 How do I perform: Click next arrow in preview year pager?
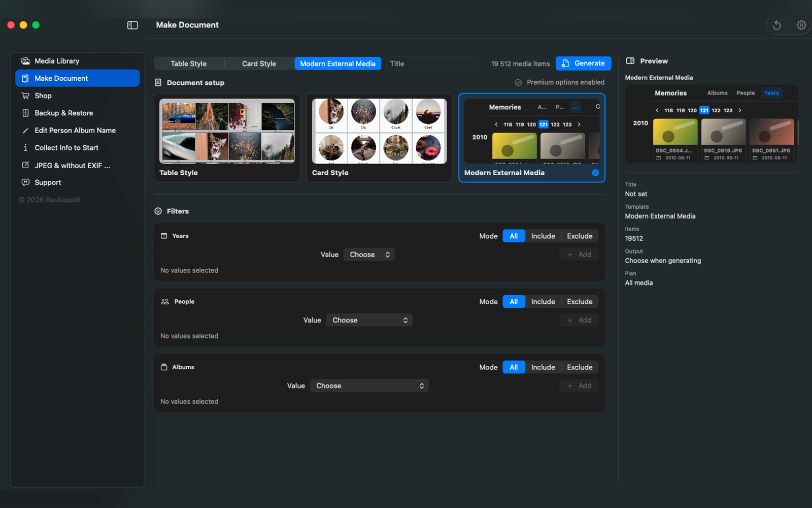click(740, 110)
